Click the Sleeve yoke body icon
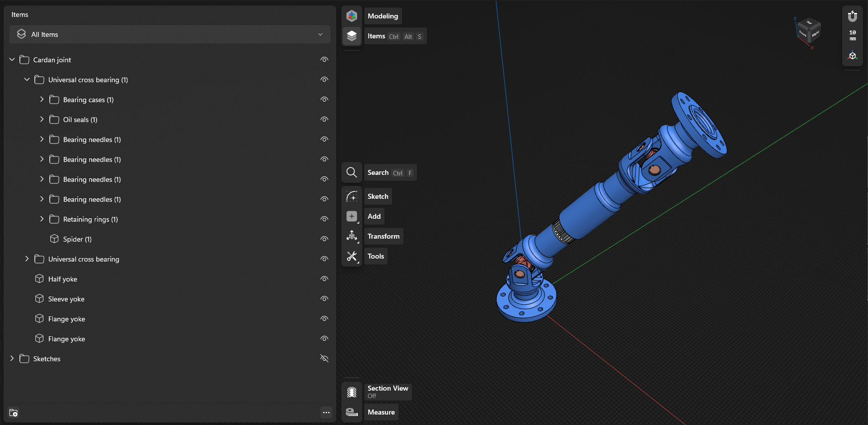 click(x=39, y=299)
